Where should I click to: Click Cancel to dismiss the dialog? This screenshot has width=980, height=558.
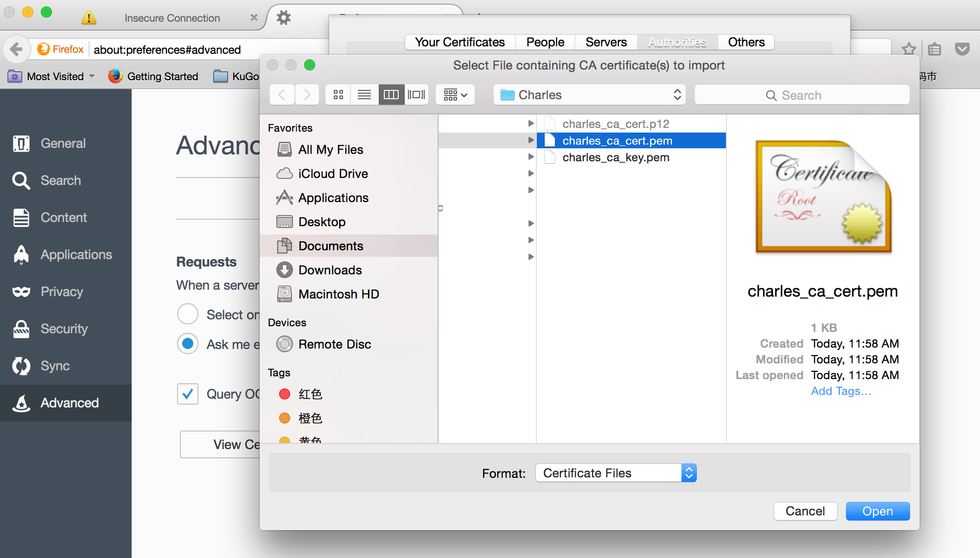point(805,511)
